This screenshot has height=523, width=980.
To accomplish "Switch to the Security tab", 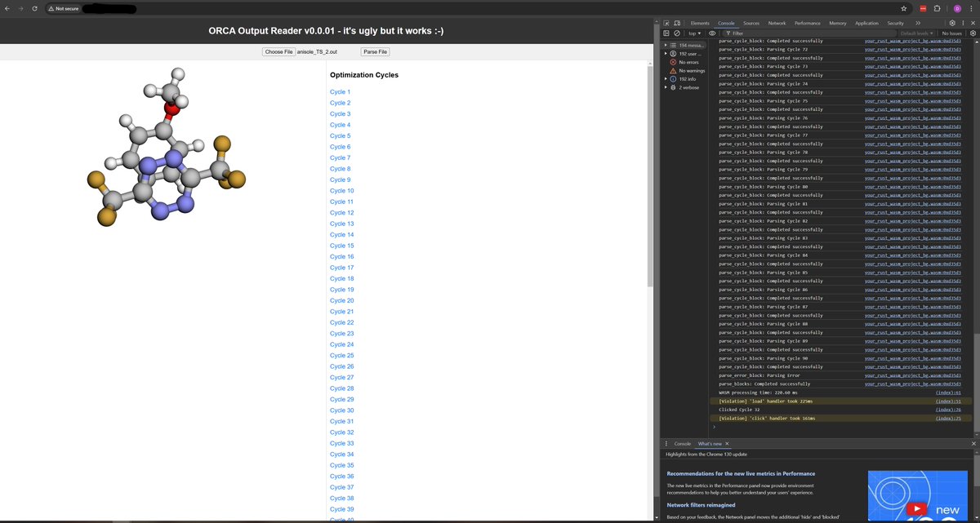I will pyautogui.click(x=896, y=23).
